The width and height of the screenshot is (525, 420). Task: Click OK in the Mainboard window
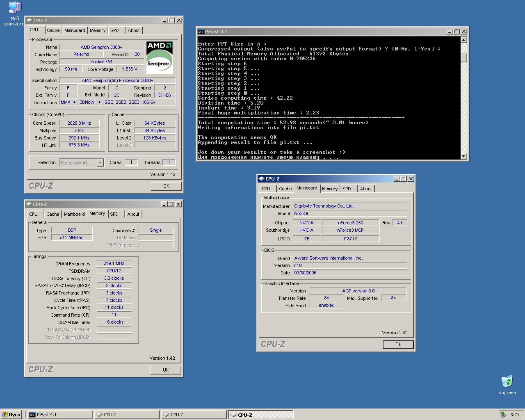point(398,345)
